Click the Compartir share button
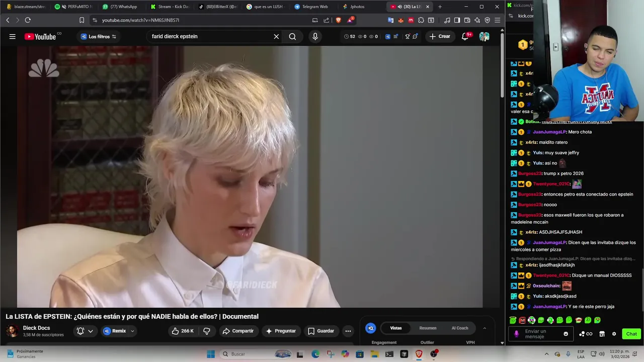Image resolution: width=644 pixels, height=362 pixels. pyautogui.click(x=238, y=331)
